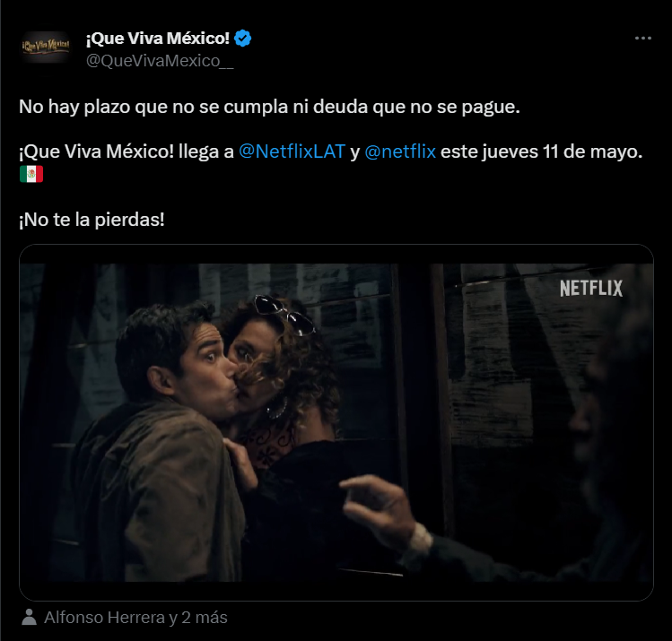Click the '¡Que Viva México! llega a' text
Viewport: 672px width, 641px height.
(x=127, y=152)
